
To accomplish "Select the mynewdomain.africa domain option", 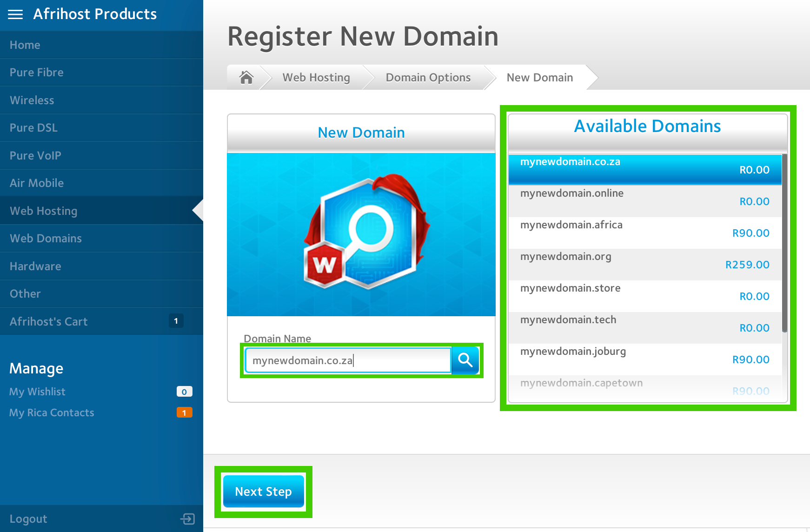I will coord(644,233).
